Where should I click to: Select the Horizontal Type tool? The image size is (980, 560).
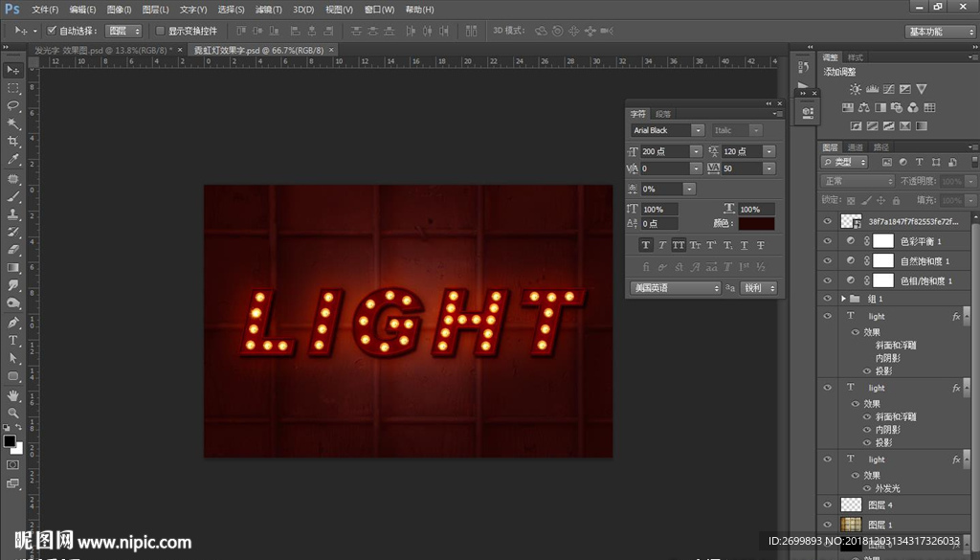click(x=13, y=340)
